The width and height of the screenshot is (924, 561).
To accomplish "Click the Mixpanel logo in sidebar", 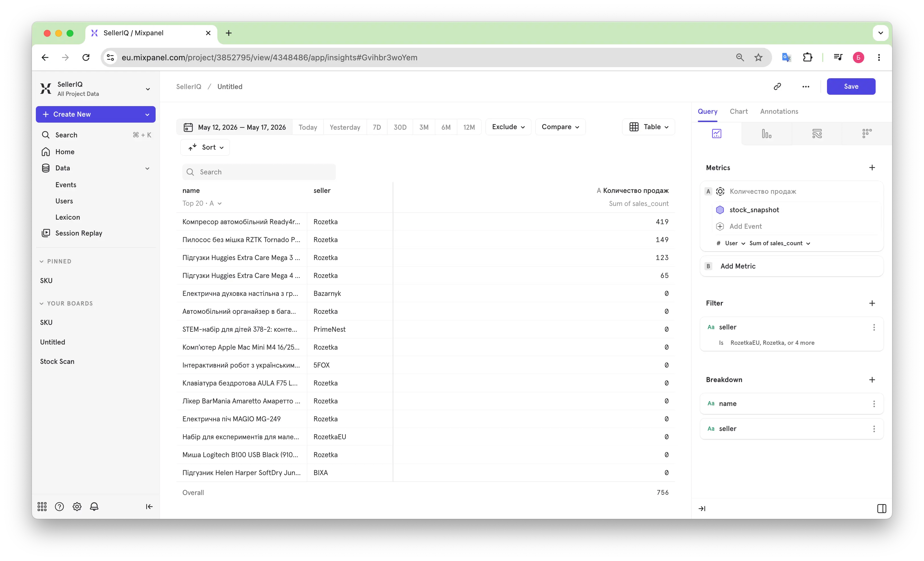I will (46, 88).
